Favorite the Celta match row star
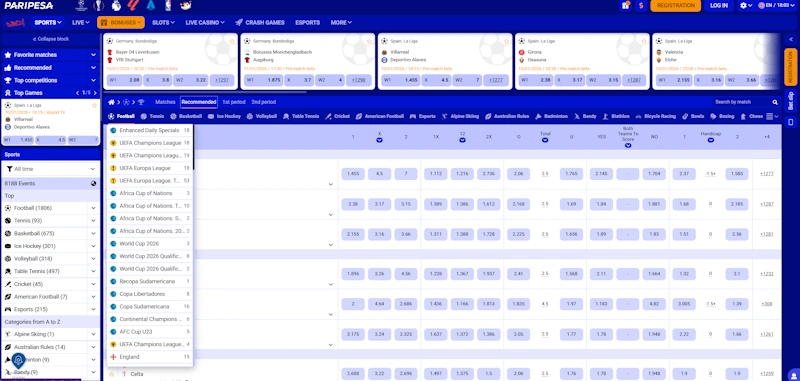 pos(111,374)
